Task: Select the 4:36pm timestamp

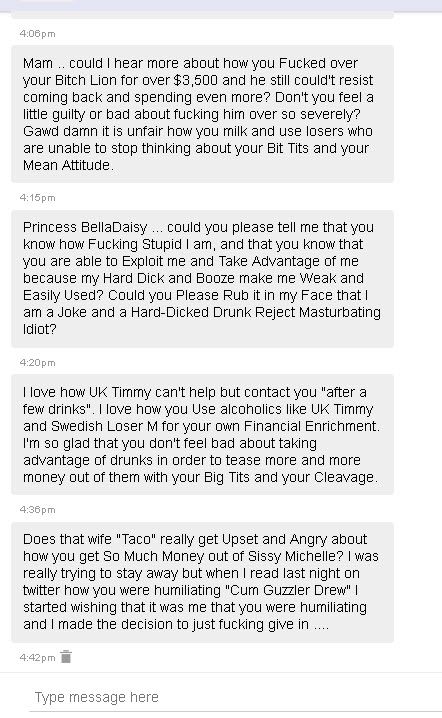Action: pos(38,510)
